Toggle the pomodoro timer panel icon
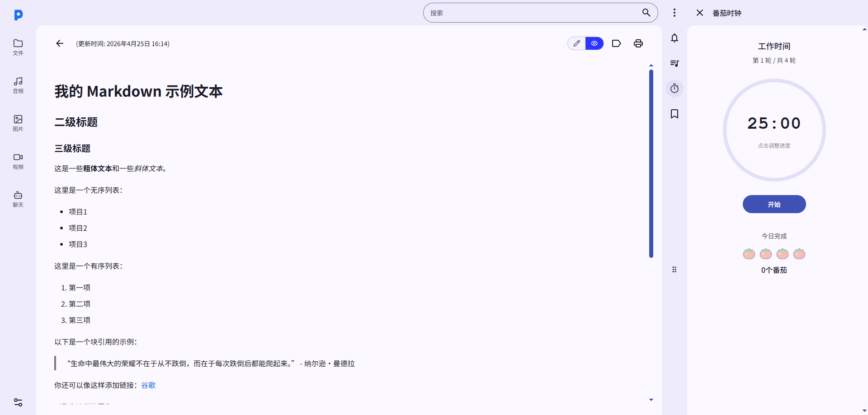Viewport: 868px width, 415px height. click(x=675, y=89)
